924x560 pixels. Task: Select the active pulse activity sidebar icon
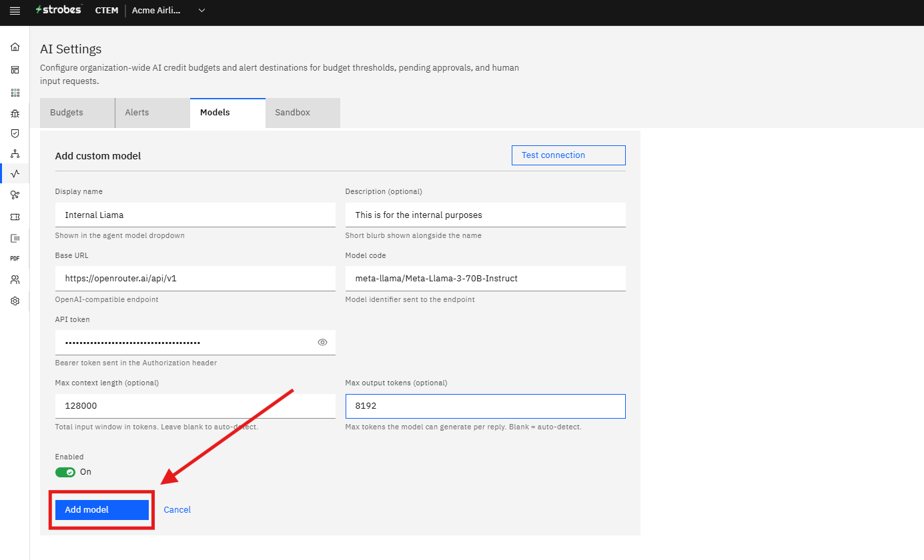pyautogui.click(x=15, y=173)
